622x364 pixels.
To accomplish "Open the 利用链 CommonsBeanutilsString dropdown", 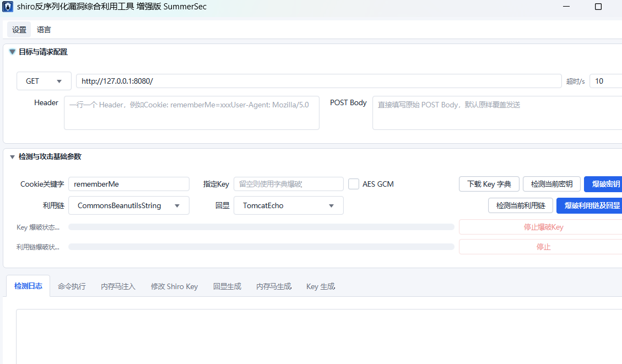I will [129, 205].
